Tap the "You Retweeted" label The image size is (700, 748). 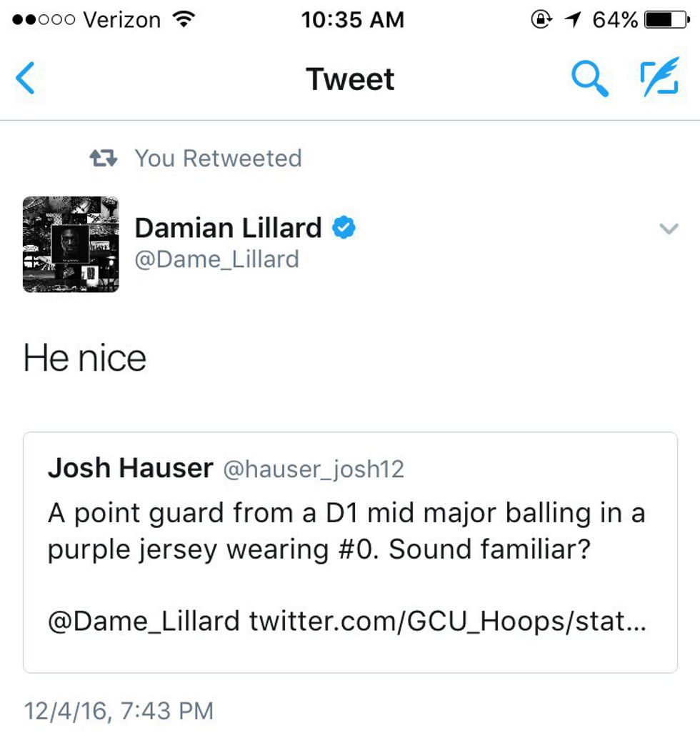218,158
